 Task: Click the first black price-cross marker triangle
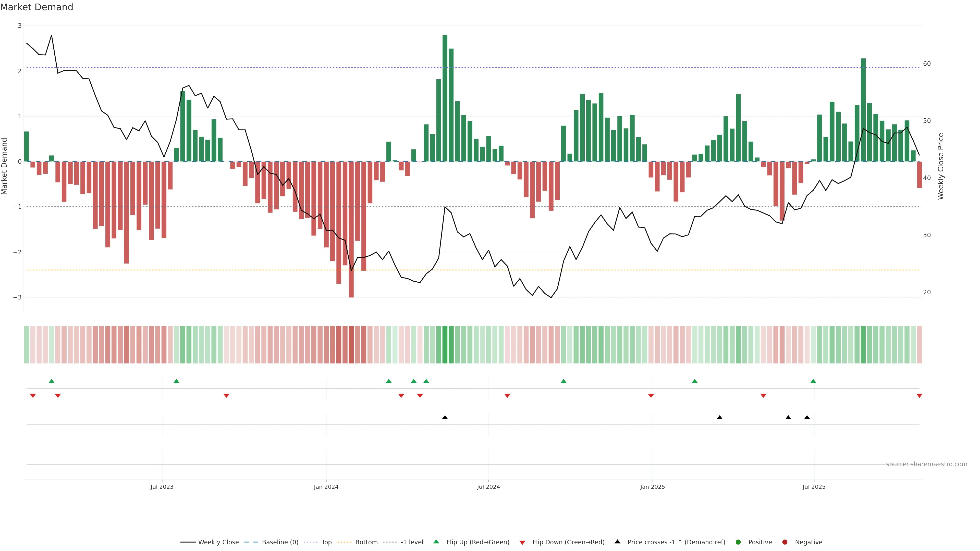pyautogui.click(x=445, y=418)
